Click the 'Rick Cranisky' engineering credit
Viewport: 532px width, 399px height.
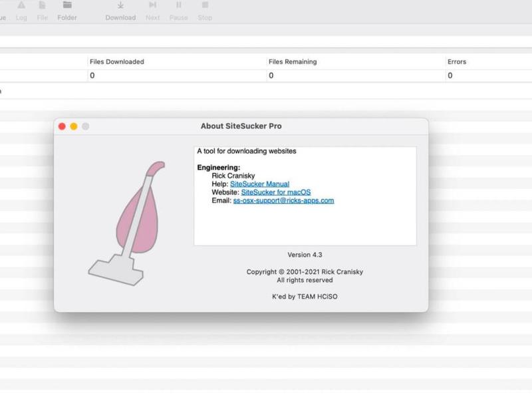tap(233, 176)
